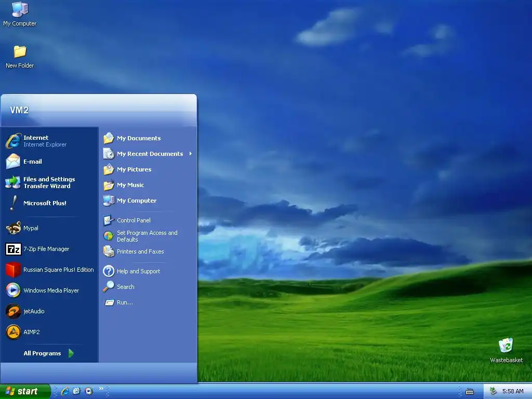Open E-mail in the Start menu

point(49,162)
